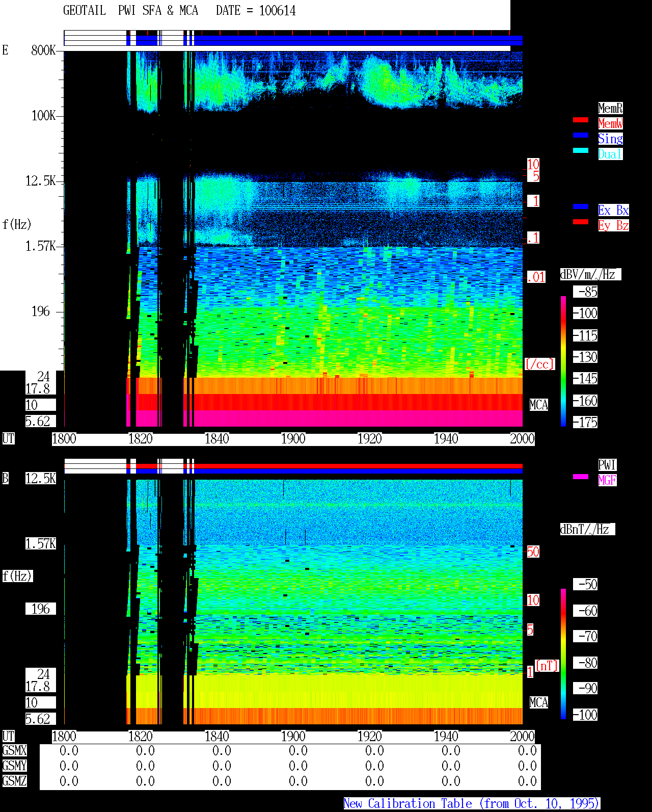Click the Ex Bx legend label
The width and height of the screenshot is (652, 812).
coord(613,210)
